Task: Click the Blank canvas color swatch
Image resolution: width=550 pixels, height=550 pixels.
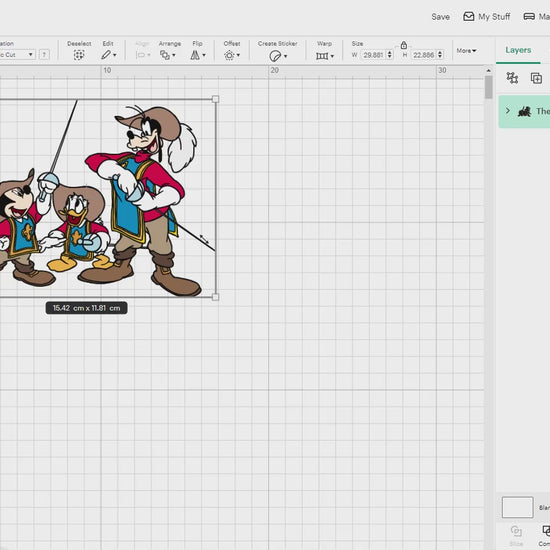Action: tap(517, 507)
